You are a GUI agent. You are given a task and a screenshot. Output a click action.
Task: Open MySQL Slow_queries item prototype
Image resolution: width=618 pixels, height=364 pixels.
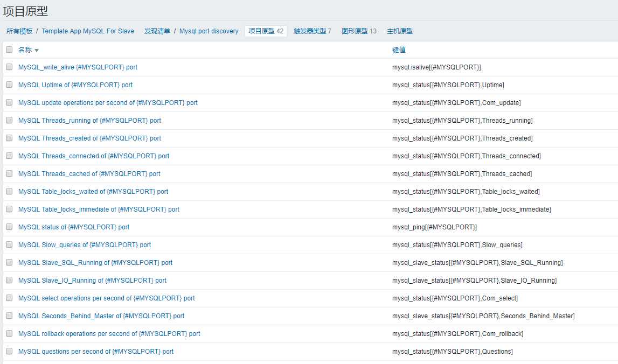(x=85, y=245)
